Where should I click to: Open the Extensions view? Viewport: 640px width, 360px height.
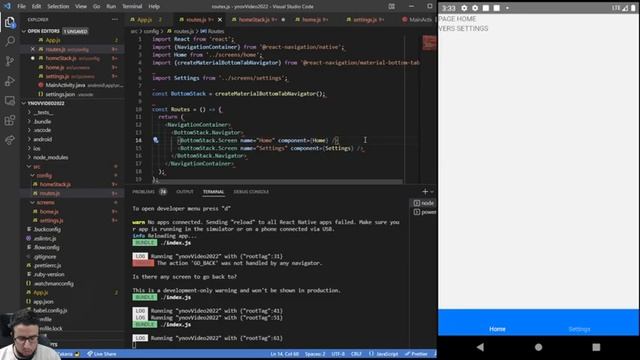tap(10, 120)
